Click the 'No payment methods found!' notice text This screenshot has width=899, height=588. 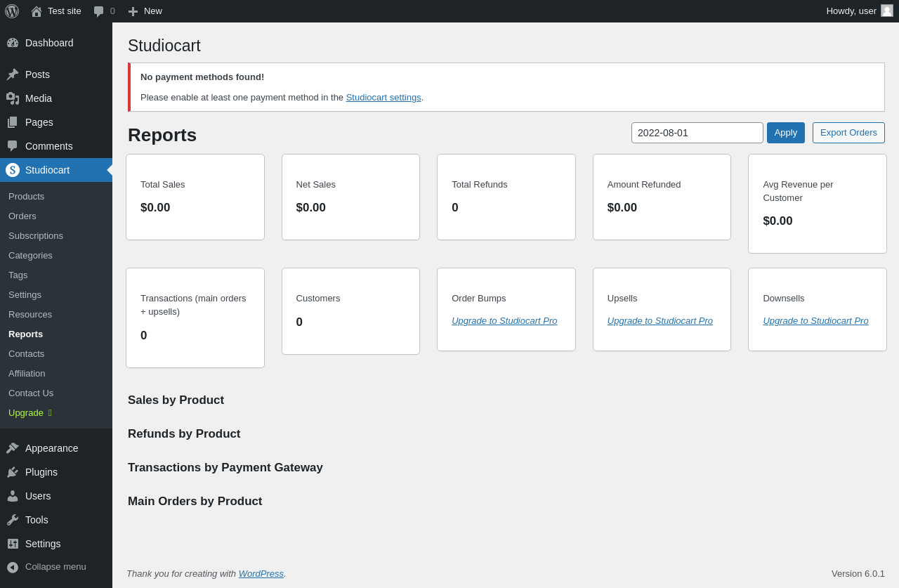[x=202, y=77]
